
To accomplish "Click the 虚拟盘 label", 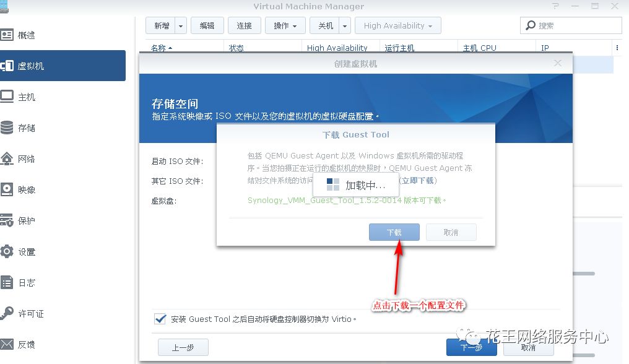I will coord(164,201).
